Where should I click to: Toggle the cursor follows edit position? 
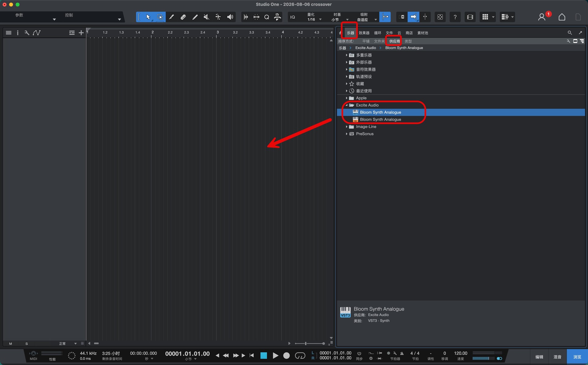425,17
